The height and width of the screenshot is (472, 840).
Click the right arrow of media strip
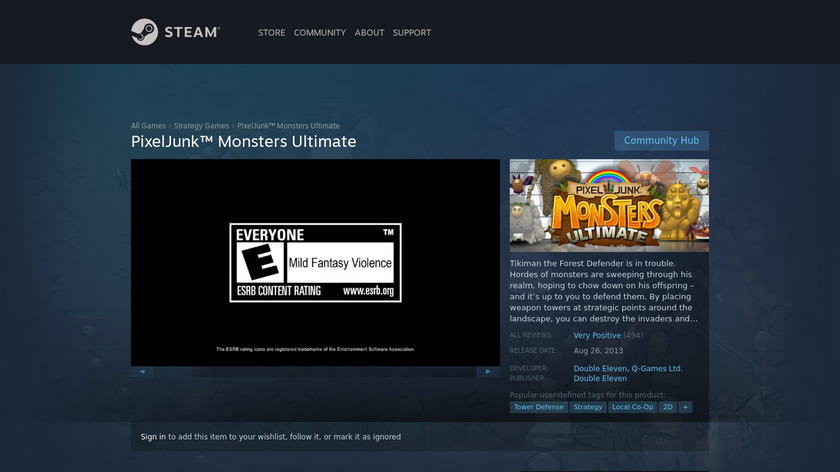[x=488, y=371]
